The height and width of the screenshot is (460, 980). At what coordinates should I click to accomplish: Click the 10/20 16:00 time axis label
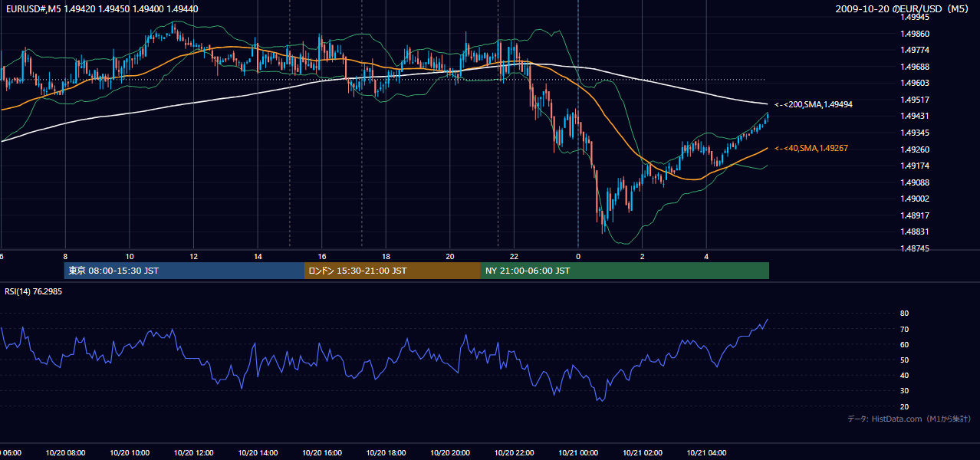[322, 453]
